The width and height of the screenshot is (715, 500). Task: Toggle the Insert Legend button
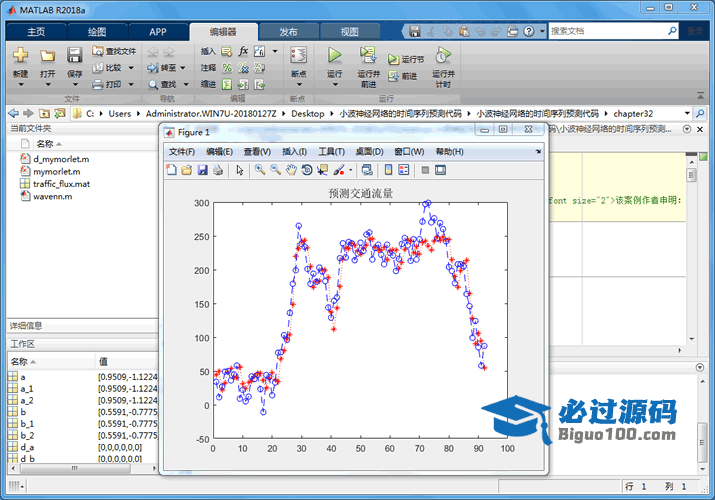point(403,170)
